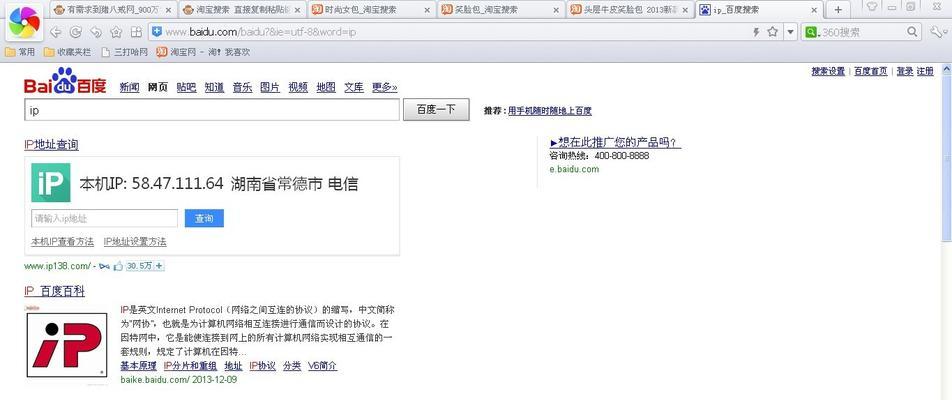Open the skin shirt icon in the title bar

(872, 7)
